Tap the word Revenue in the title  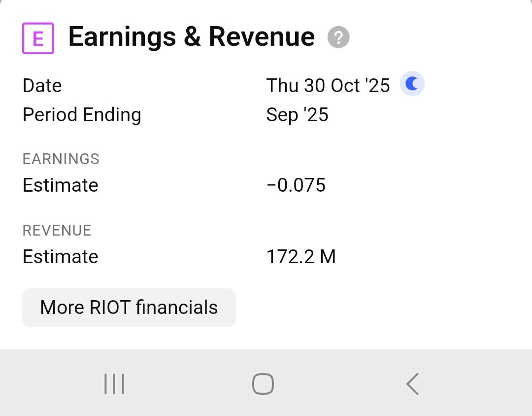[262, 37]
